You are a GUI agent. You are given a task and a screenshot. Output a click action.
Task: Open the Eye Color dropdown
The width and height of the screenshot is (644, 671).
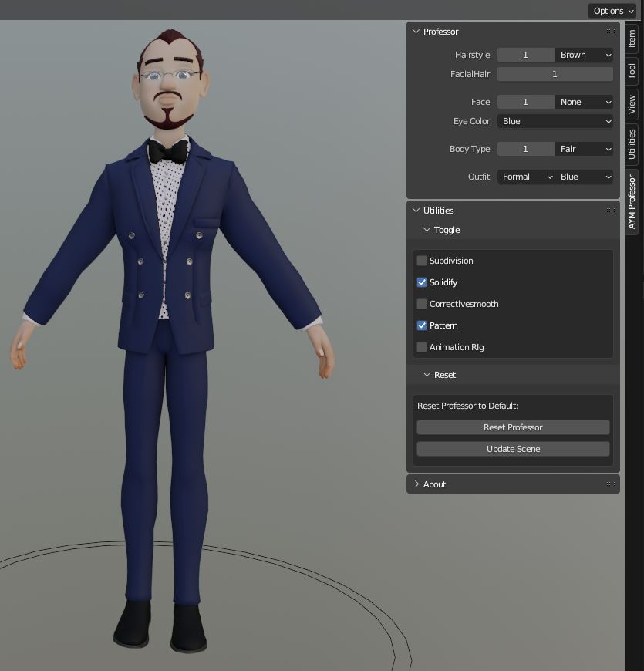555,121
